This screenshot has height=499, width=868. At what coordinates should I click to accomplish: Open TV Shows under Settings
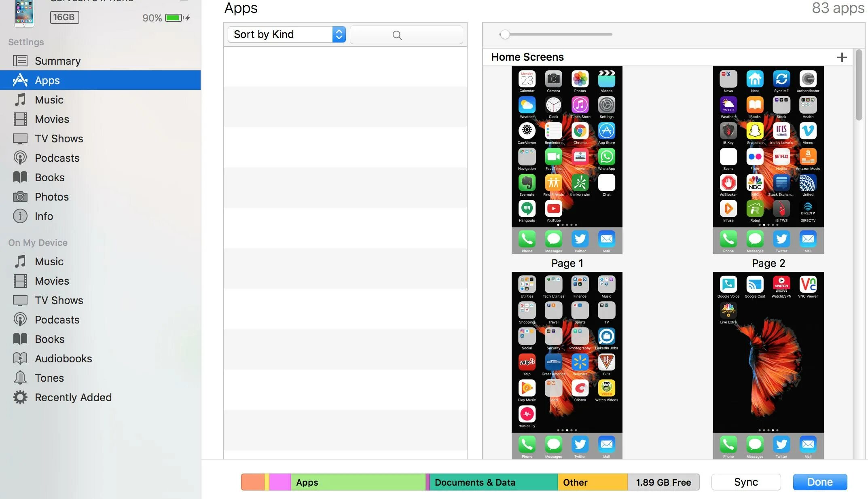[100, 138]
